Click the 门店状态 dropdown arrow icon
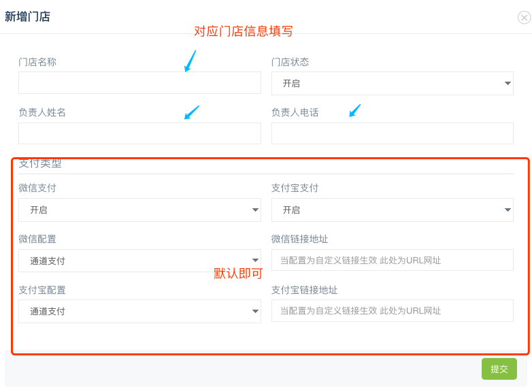Viewport: 532px width, 392px height. click(508, 83)
